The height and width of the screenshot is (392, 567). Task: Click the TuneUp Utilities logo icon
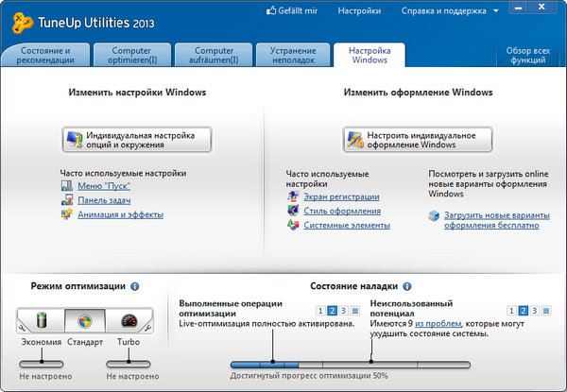pos(22,23)
